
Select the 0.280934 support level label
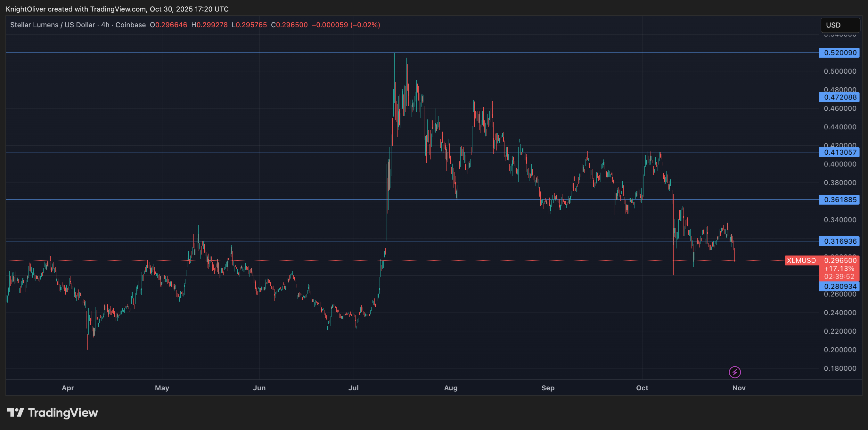[839, 287]
